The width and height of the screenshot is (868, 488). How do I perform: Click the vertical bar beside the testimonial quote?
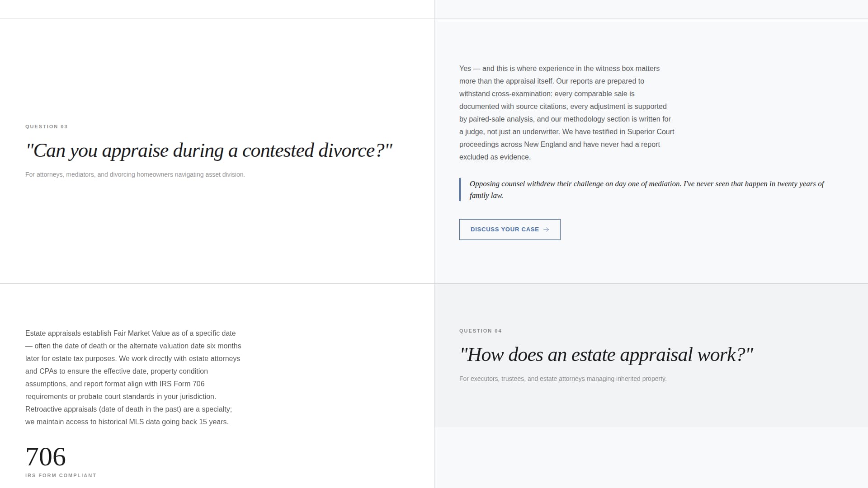(x=460, y=189)
